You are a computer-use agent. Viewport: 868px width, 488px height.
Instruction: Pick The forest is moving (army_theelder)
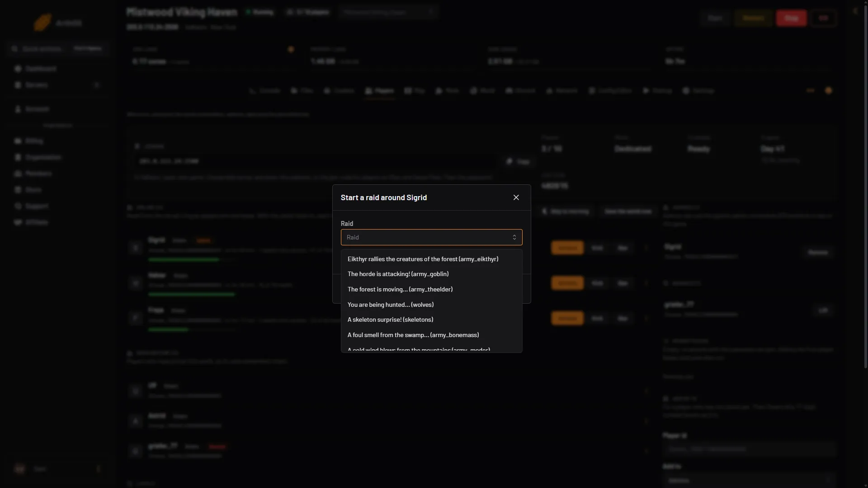[x=431, y=289]
